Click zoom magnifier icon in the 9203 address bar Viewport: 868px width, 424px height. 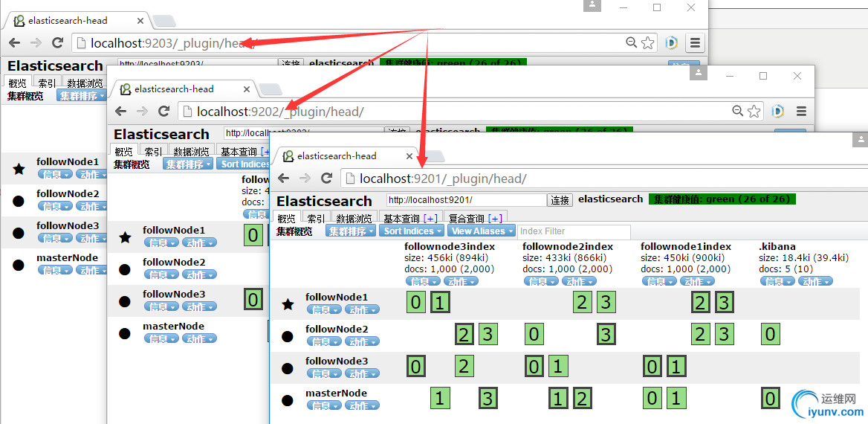pyautogui.click(x=631, y=42)
